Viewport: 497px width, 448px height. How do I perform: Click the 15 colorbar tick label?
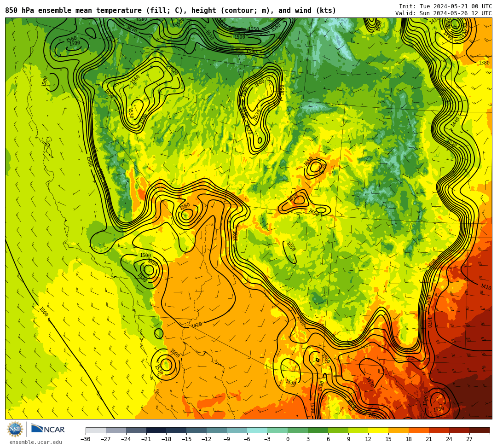point(388,439)
